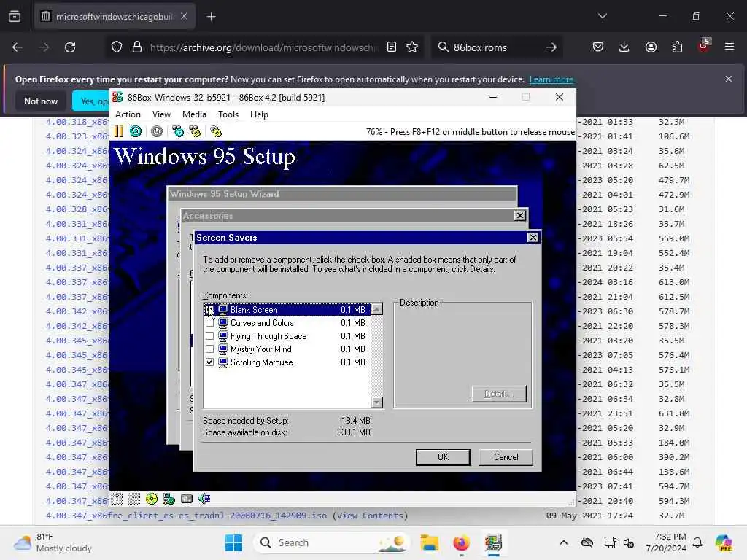Dismiss Firefox prompt with Not now
This screenshot has width=747, height=560.
(41, 101)
